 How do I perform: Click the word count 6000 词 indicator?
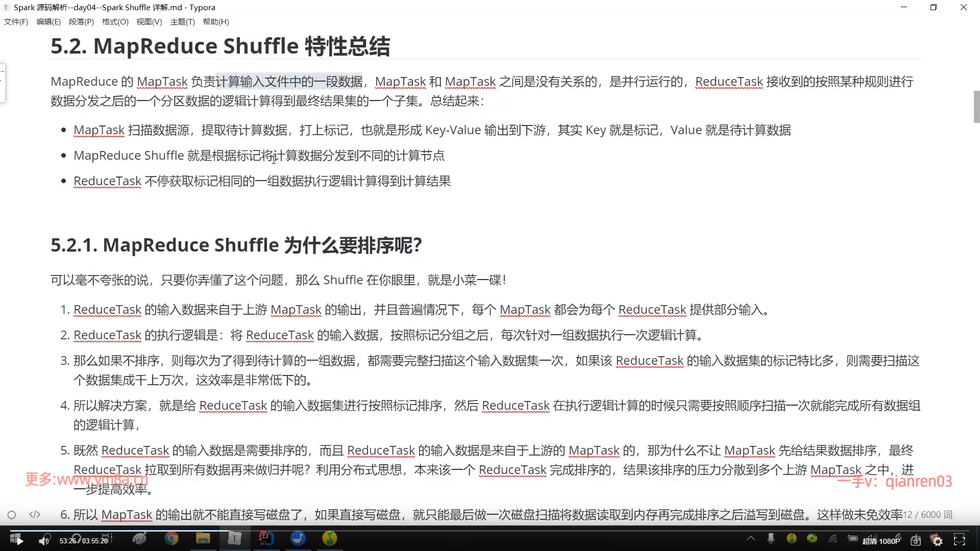(928, 515)
